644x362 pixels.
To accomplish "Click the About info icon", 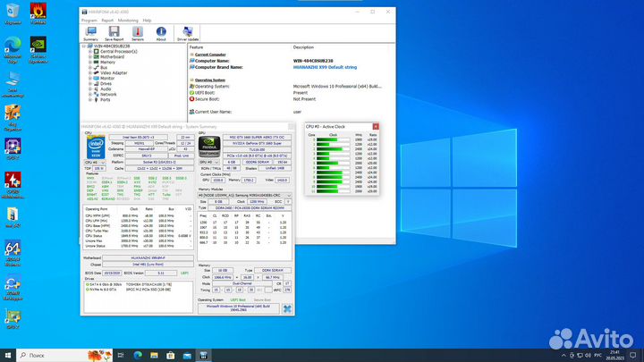I will point(161,32).
